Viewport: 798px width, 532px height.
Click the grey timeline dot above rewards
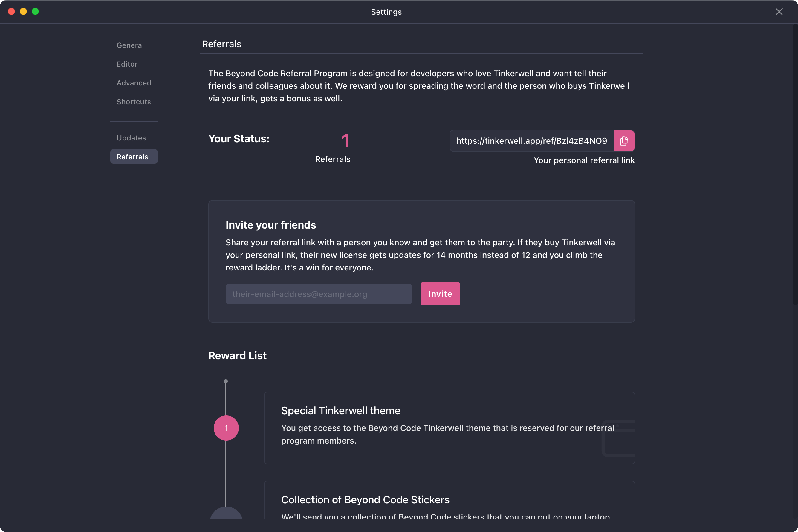point(226,381)
